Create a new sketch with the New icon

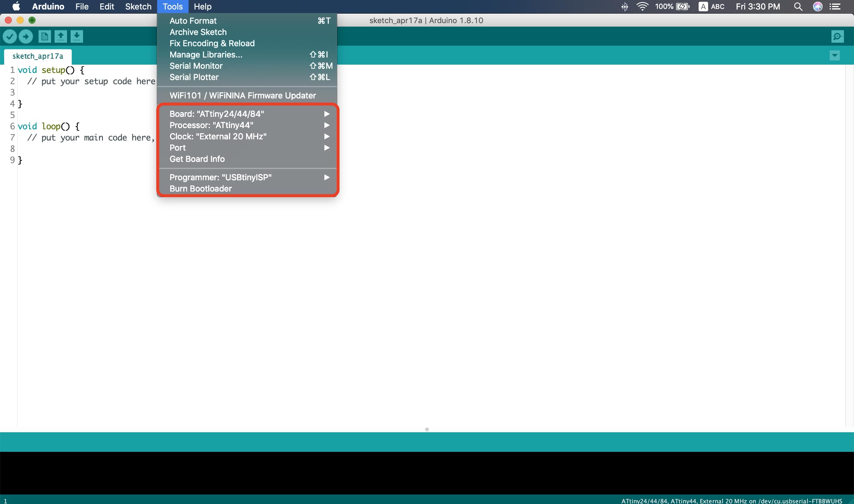pos(44,36)
